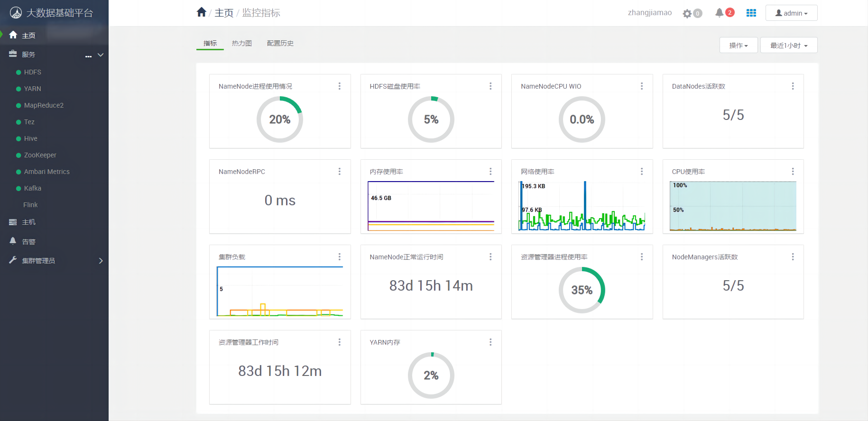The image size is (868, 421).
Task: Open the 最近1小时 time range dropdown
Action: coord(788,46)
